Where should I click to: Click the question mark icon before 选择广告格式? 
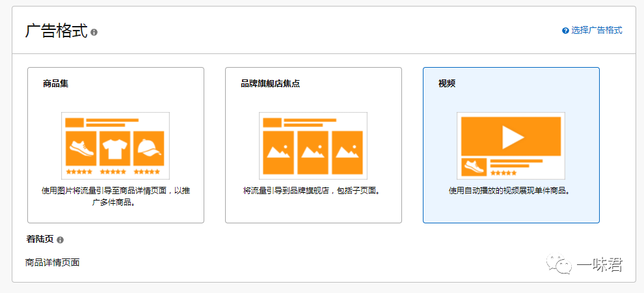tap(565, 31)
